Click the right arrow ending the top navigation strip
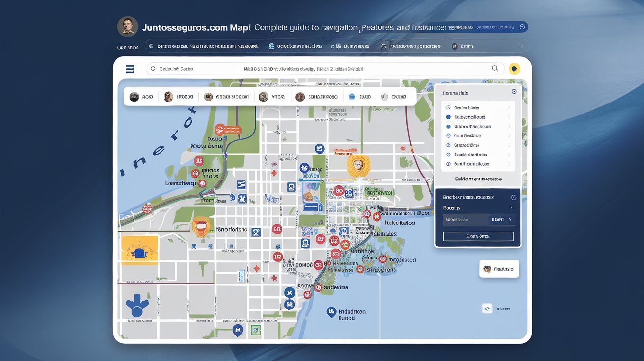Viewport: 644px width, 361px height. pos(522,46)
